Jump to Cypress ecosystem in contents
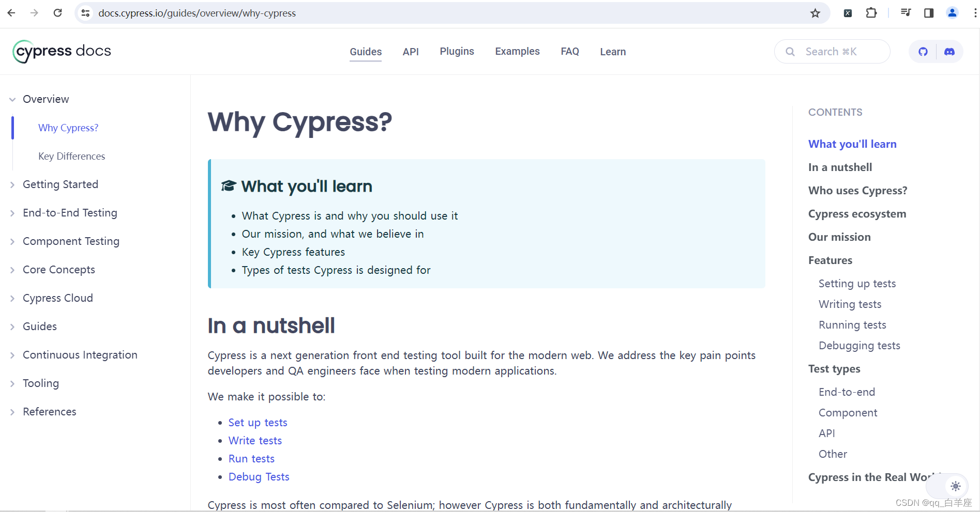 pos(857,214)
